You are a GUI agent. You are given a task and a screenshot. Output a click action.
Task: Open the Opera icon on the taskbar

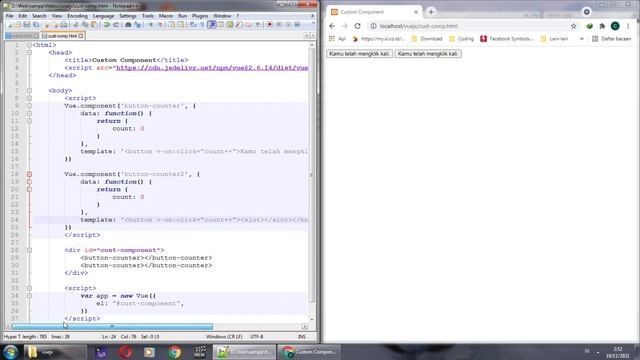click(125, 352)
